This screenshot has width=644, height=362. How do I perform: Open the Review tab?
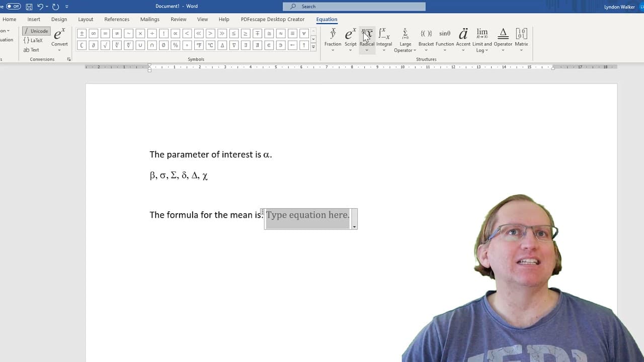tap(179, 19)
